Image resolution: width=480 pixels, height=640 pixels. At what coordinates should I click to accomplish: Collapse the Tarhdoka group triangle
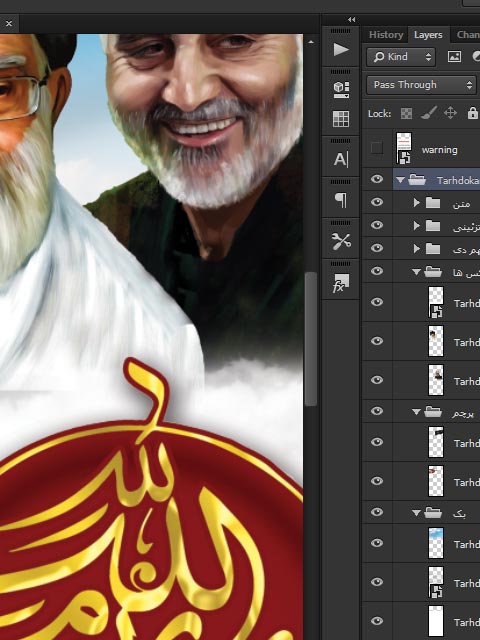pos(400,180)
